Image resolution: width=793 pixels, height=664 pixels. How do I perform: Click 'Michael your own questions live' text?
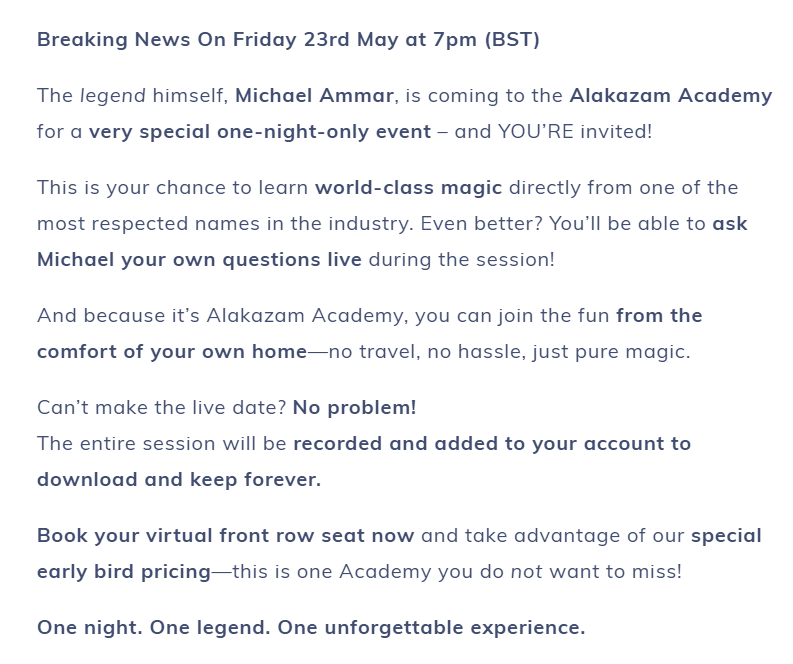pos(199,260)
